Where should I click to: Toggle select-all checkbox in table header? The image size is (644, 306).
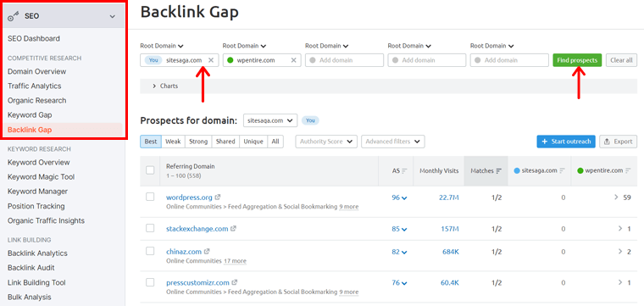pos(150,170)
